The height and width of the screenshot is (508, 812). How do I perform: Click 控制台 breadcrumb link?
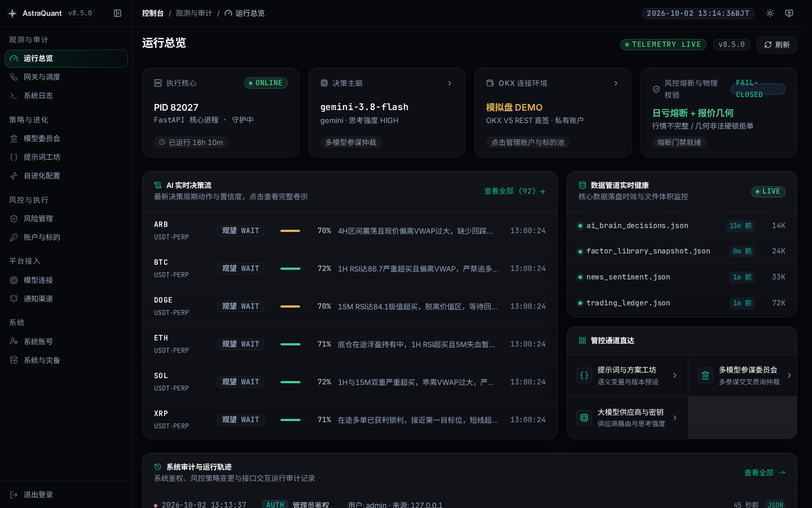(153, 13)
